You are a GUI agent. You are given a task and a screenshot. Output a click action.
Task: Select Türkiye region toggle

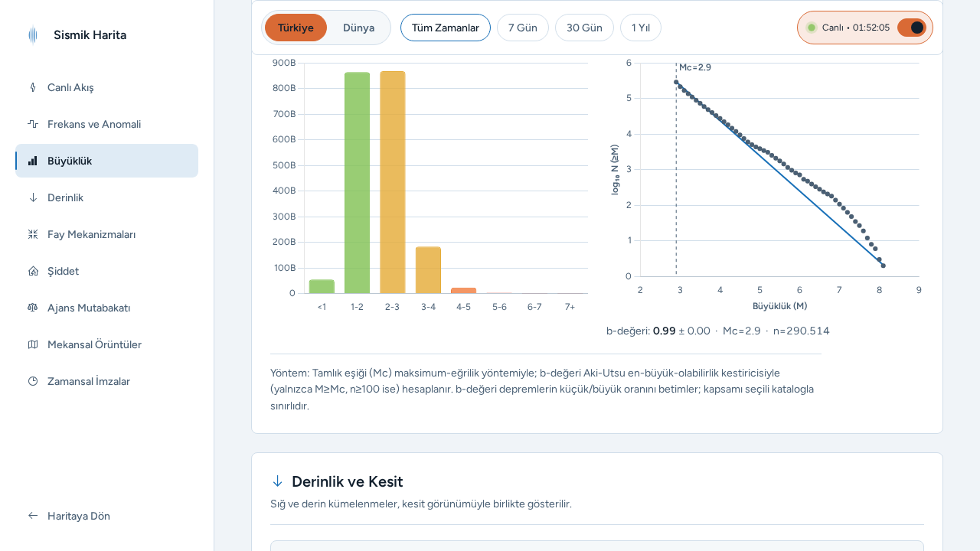click(296, 28)
